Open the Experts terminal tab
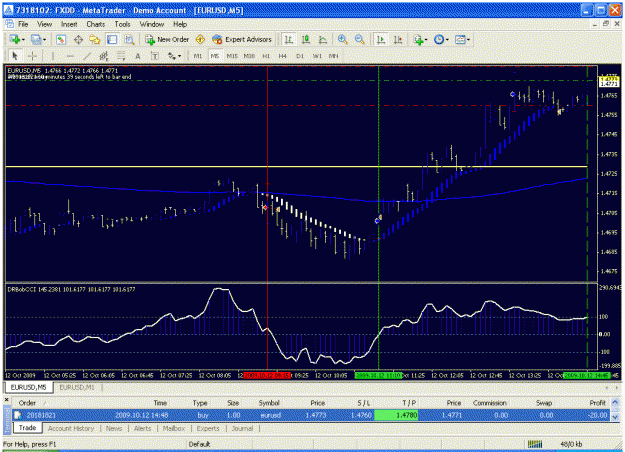The width and height of the screenshot is (625, 452). [x=208, y=428]
